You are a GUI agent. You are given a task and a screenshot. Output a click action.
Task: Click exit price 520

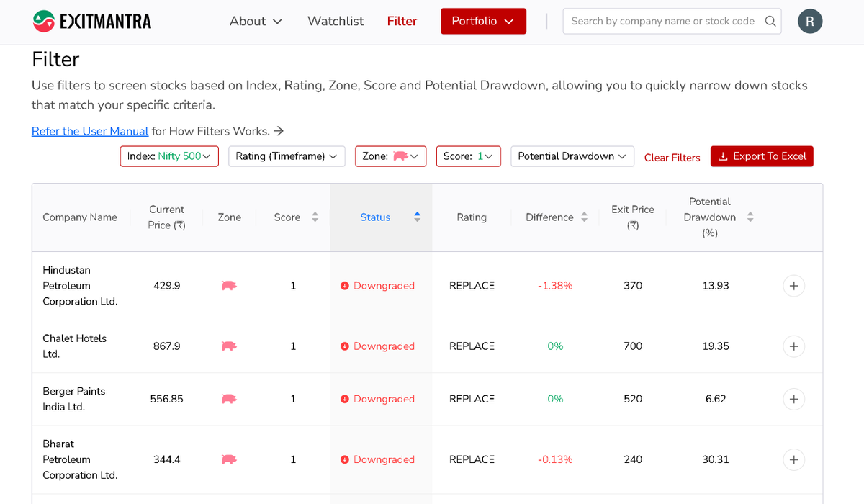tap(633, 399)
